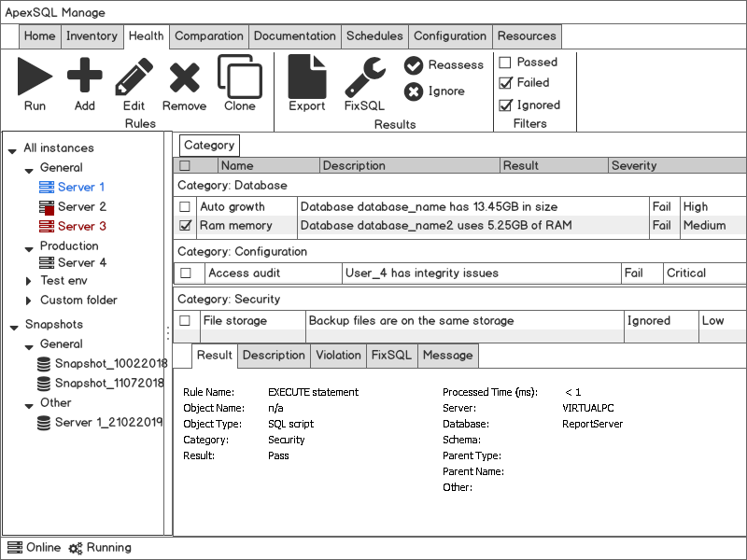Image resolution: width=747 pixels, height=560 pixels.
Task: Open the Schedules tab
Action: 374,36
